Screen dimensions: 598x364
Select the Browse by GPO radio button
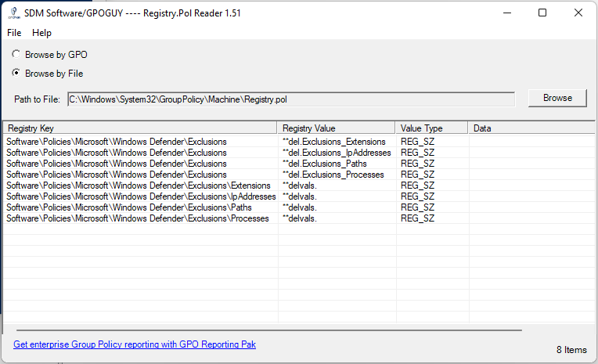pyautogui.click(x=17, y=55)
